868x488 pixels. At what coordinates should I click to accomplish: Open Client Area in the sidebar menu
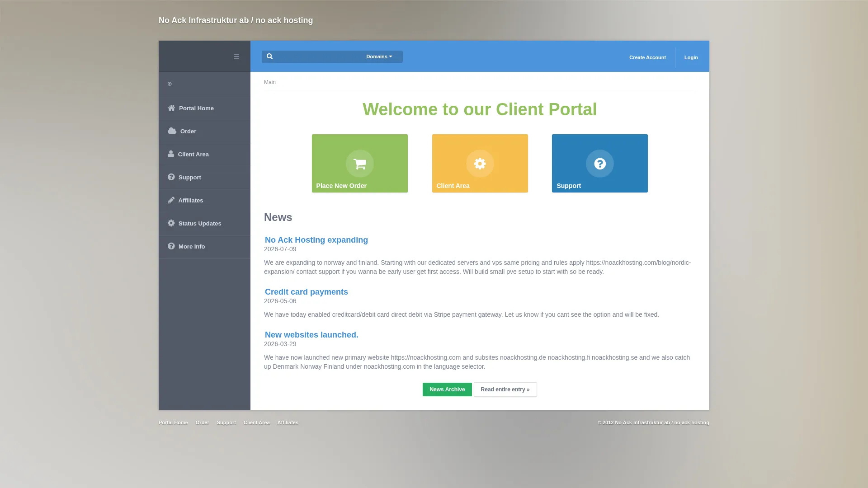(204, 155)
